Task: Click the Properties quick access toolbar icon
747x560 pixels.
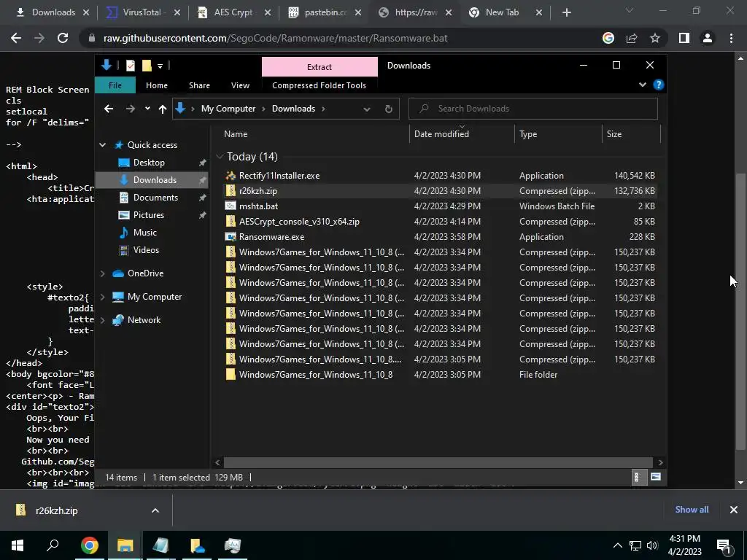Action: pos(130,66)
